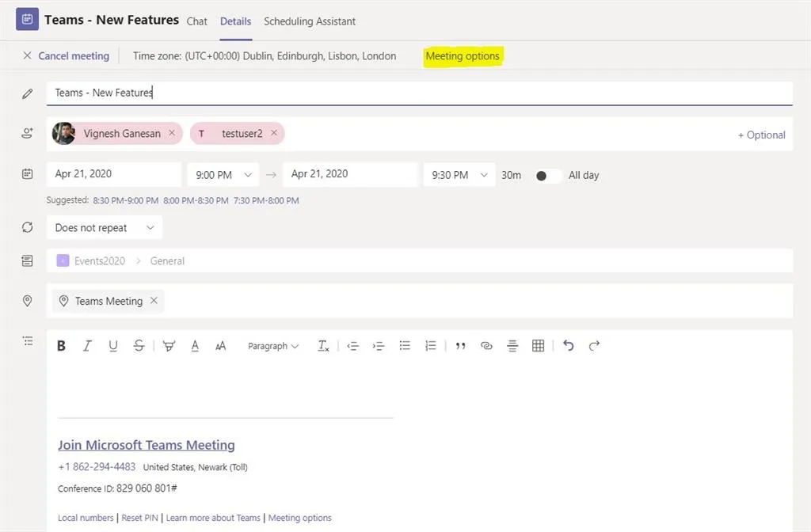This screenshot has width=811, height=532.
Task: Remove the Teams Meeting location
Action: [154, 300]
